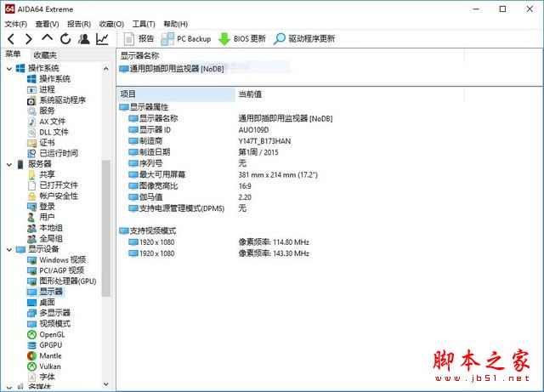Select Vulkan tree item
The image size is (544, 392).
44,366
